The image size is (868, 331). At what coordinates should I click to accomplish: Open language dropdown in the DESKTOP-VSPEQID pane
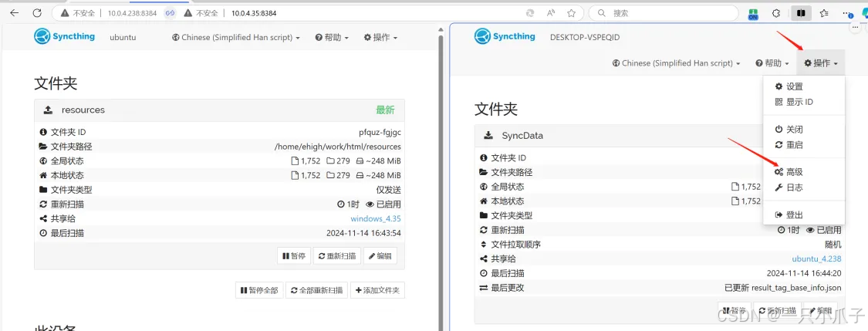pyautogui.click(x=677, y=63)
